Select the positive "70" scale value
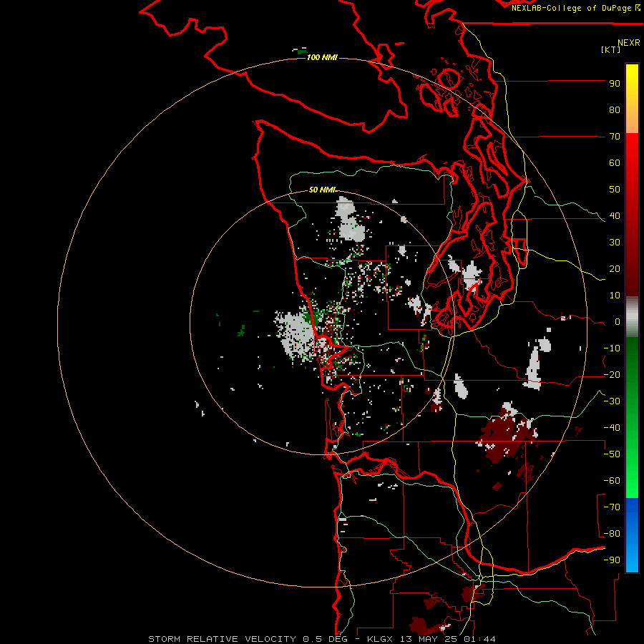Viewport: 644px width, 644px height. (615, 137)
